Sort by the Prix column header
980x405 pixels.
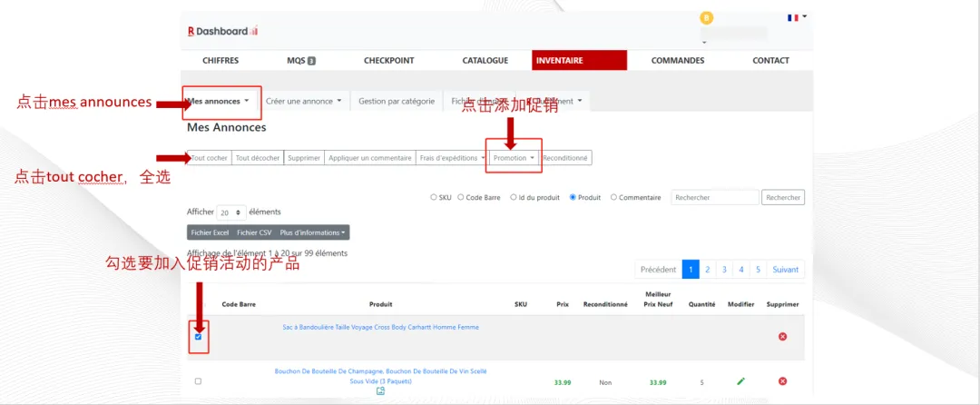[563, 304]
